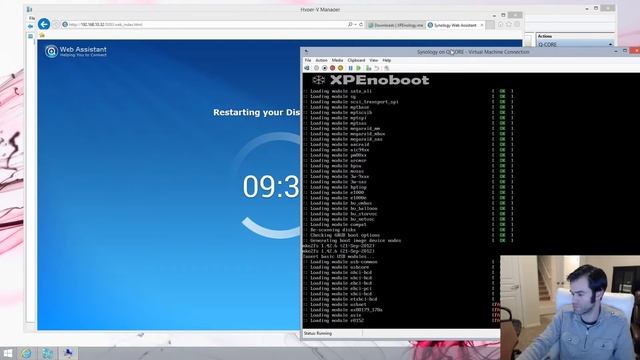
Task: Open Hyper-V Manager from taskbar
Action: tap(47, 353)
